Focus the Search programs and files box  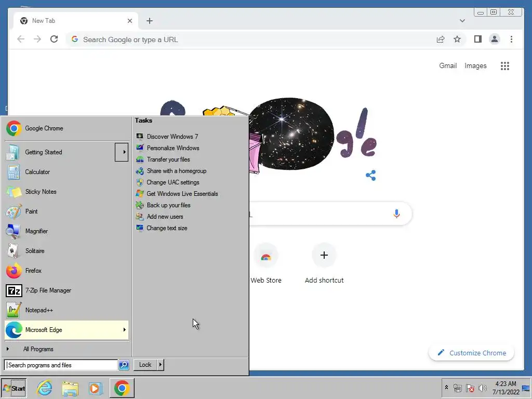[61, 365]
